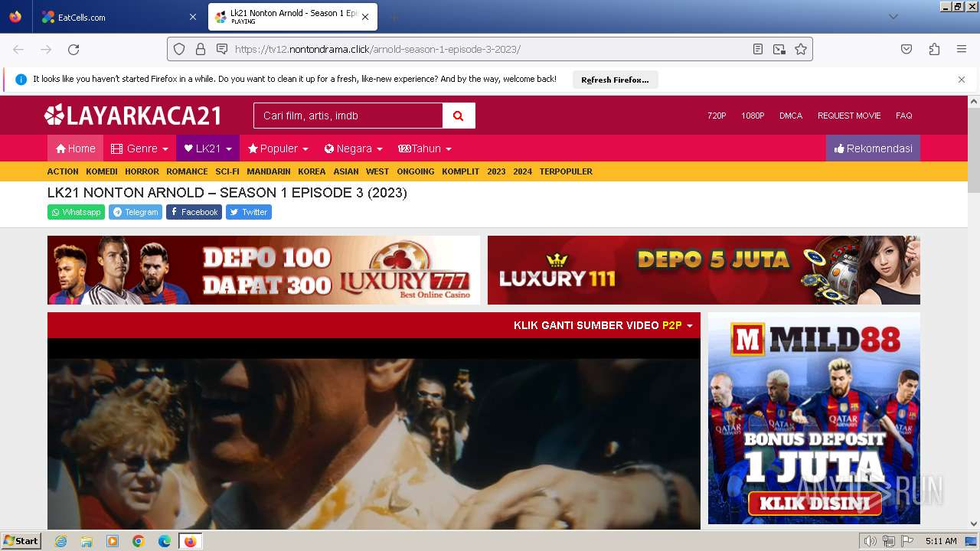Open the Rekomendasi button
The image size is (980, 551).
[873, 148]
